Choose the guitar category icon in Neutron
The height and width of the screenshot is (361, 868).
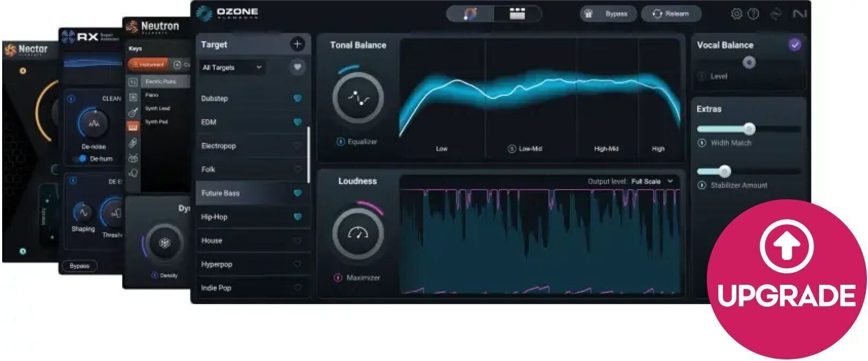point(133,112)
